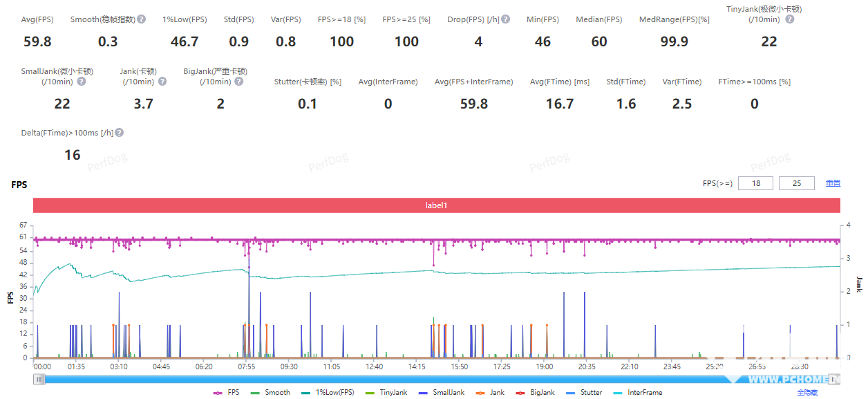The image size is (868, 399).
Task: Toggle the FPS series in legend
Action: (227, 393)
